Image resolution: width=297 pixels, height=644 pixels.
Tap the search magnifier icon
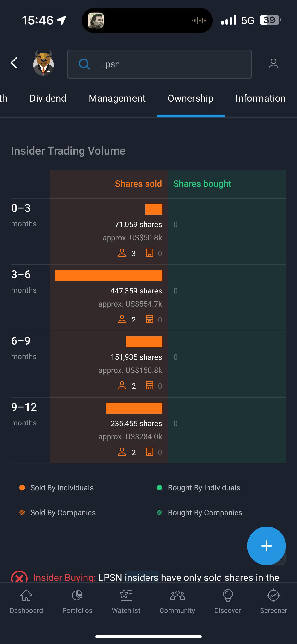(84, 64)
